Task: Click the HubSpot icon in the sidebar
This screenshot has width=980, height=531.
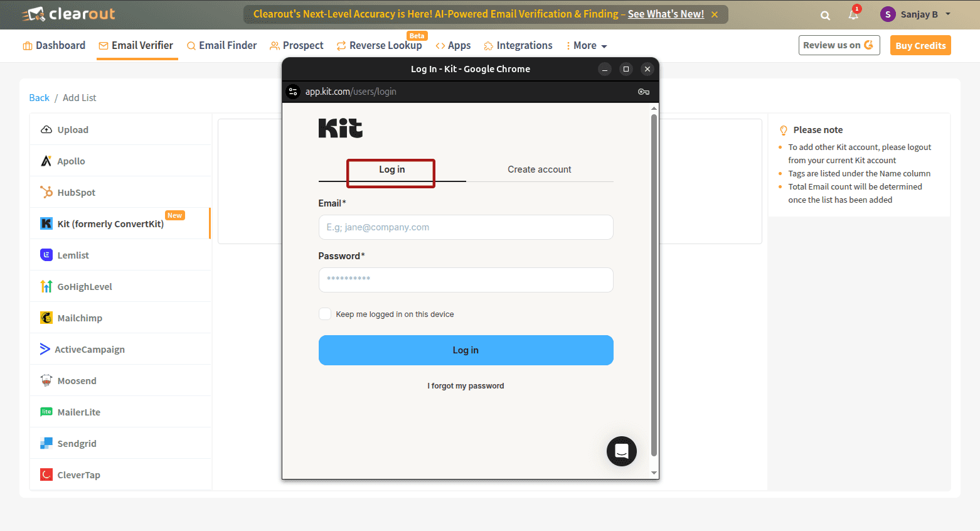Action: click(x=46, y=192)
